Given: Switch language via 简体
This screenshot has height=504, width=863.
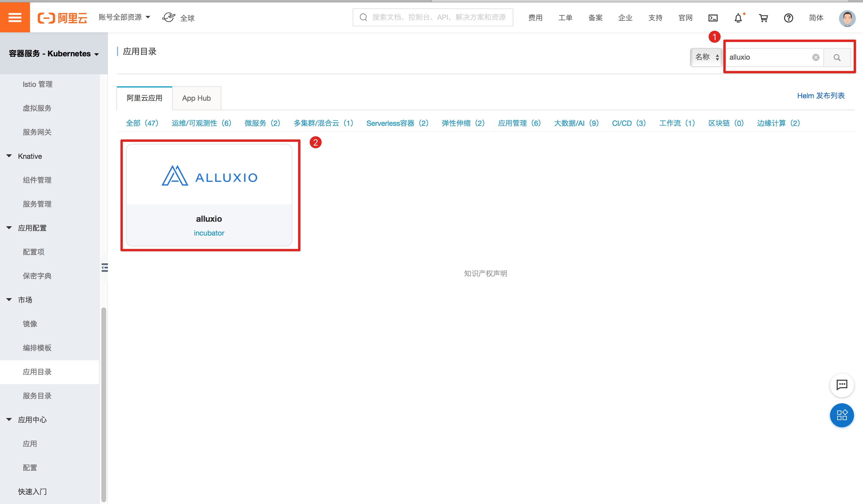Looking at the screenshot, I should click(816, 18).
